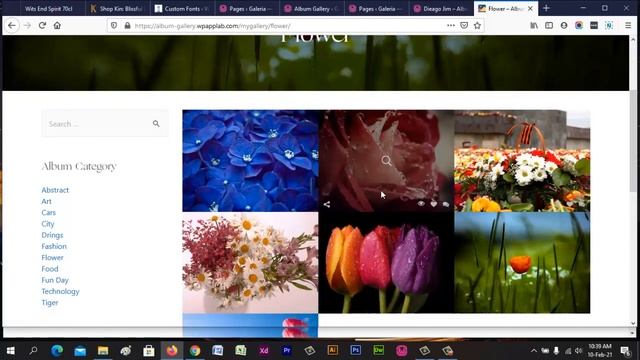The width and height of the screenshot is (640, 360).
Task: Launch Microsoft Edge from taskbar
Action: [x=57, y=350]
